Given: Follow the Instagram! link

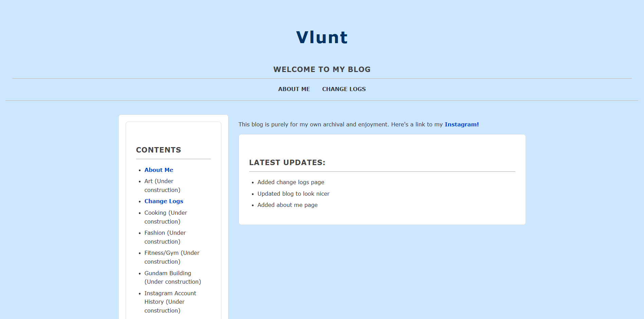Looking at the screenshot, I should [462, 124].
